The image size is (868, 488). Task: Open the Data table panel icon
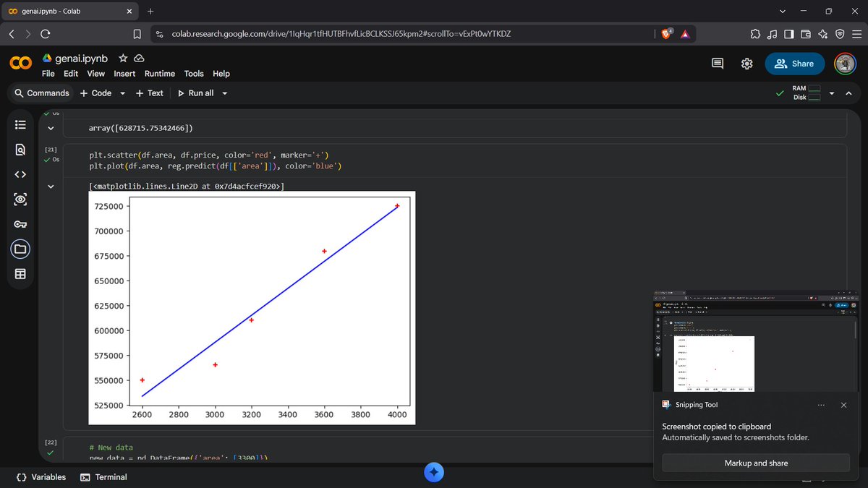20,274
